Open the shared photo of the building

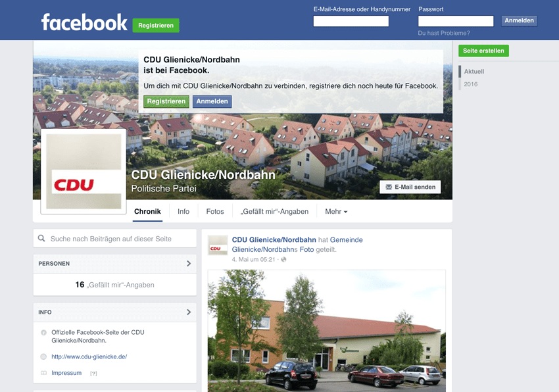pyautogui.click(x=327, y=331)
